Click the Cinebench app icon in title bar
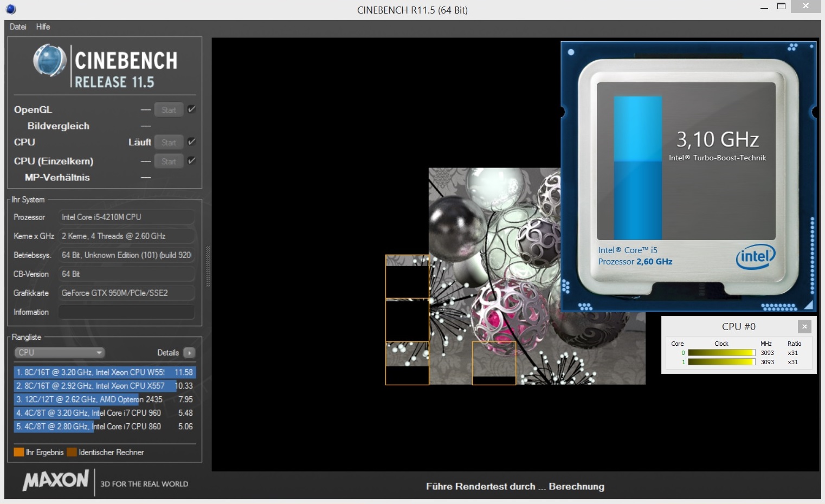Screen dimensions: 825x504 11,9
